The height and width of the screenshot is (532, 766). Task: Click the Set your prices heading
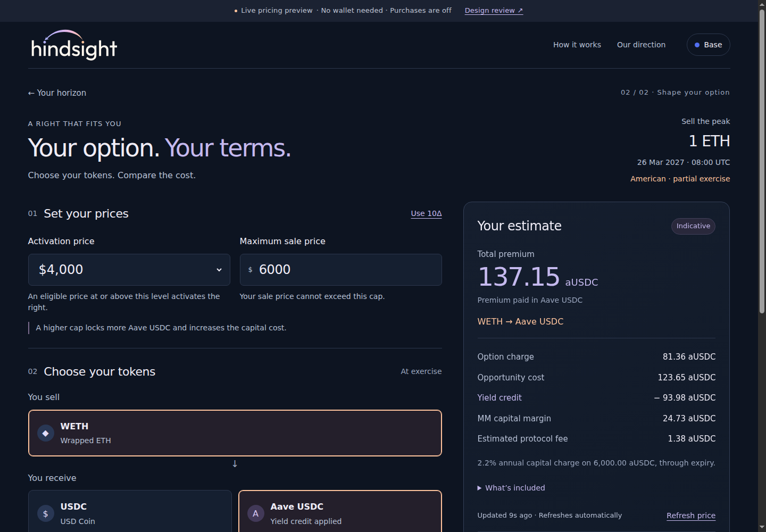coord(86,213)
